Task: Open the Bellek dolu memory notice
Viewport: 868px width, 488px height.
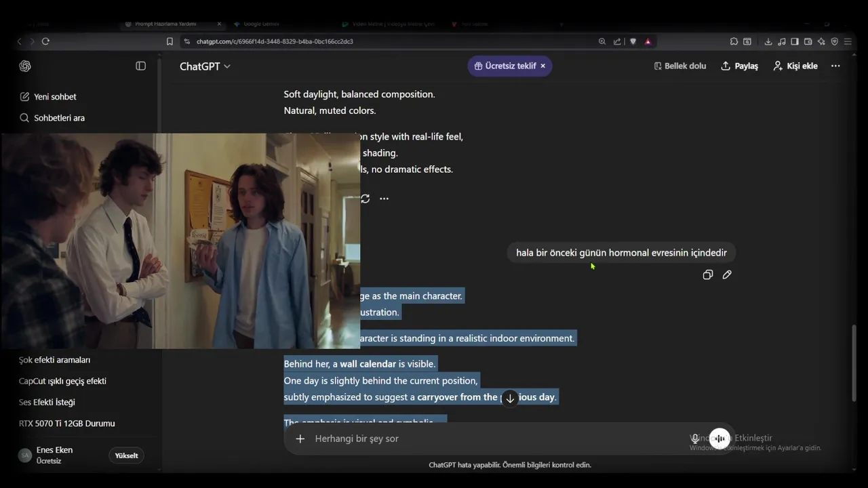Action: (680, 66)
